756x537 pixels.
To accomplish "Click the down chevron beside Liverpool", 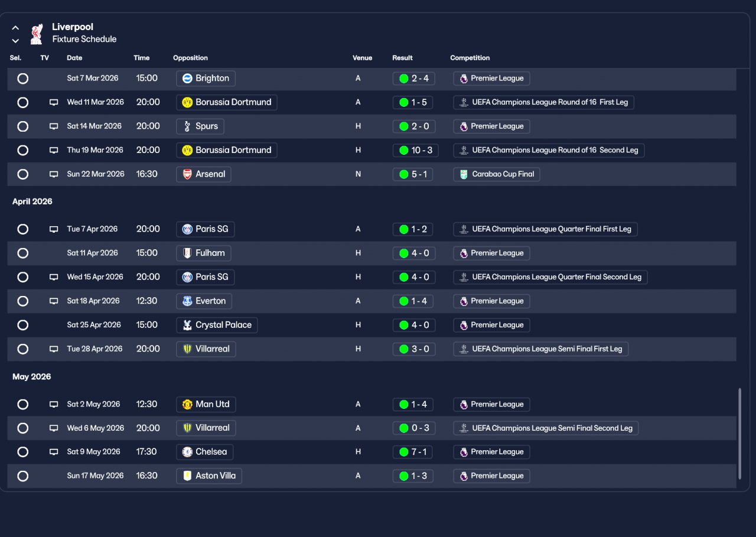I will coord(15,41).
